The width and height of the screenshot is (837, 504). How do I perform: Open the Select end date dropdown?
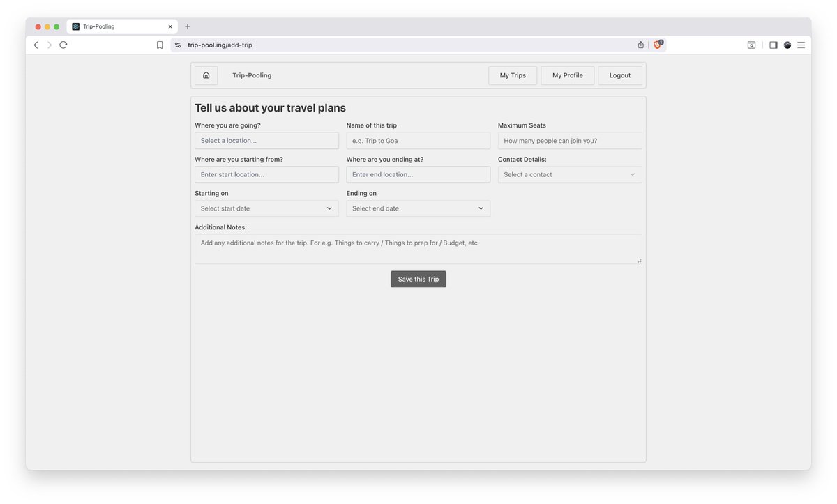coord(418,208)
